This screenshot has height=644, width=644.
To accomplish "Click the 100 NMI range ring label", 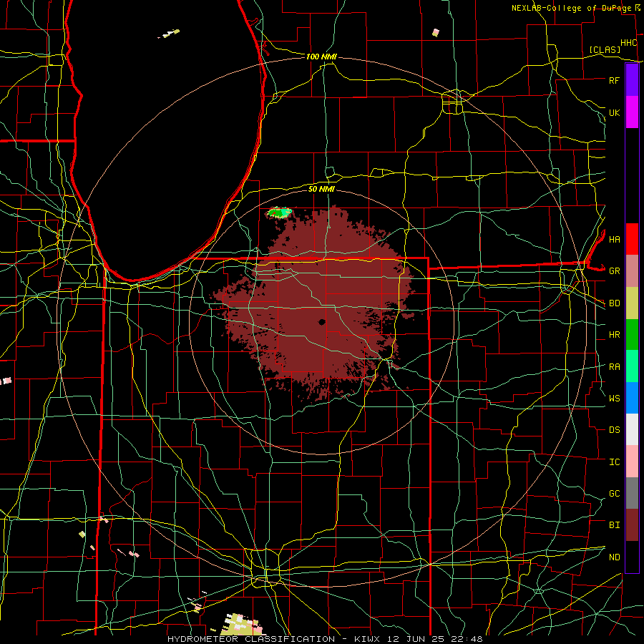I will tap(321, 57).
